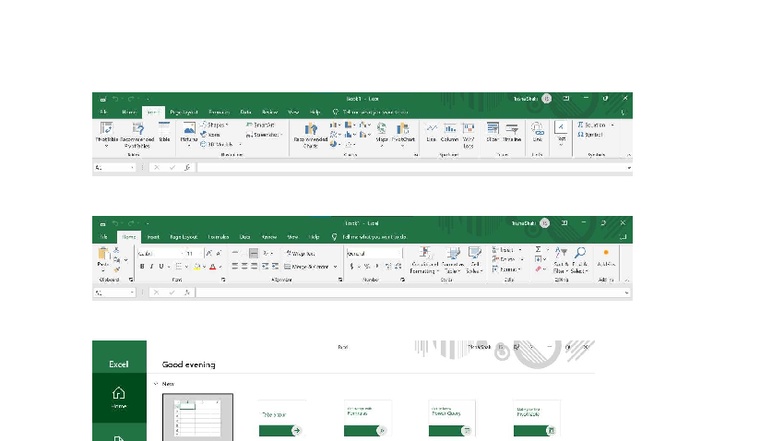The height and width of the screenshot is (441, 784).
Task: Click the Slicer filter icon
Action: tap(492, 132)
